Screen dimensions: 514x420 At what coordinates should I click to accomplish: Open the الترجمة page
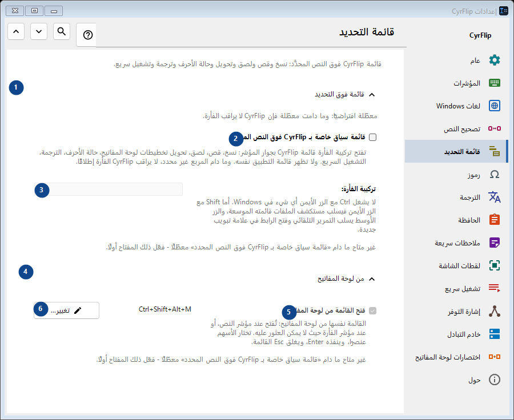456,197
